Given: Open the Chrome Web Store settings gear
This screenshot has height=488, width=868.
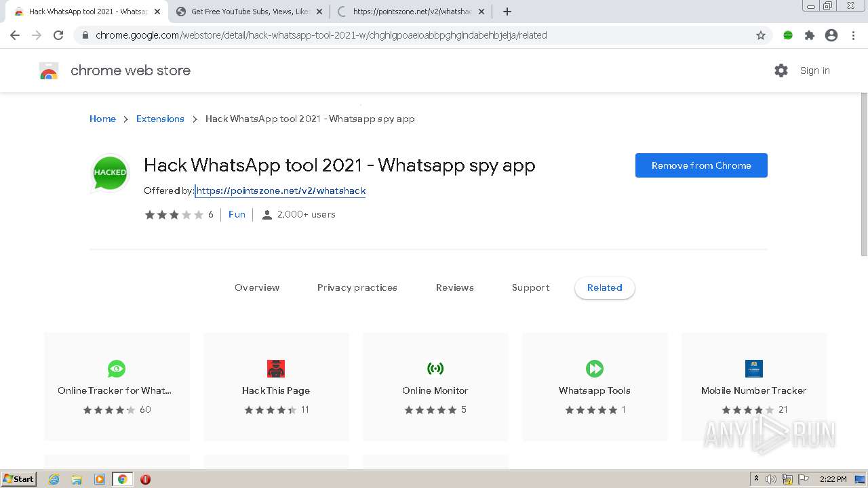Looking at the screenshot, I should coord(781,70).
